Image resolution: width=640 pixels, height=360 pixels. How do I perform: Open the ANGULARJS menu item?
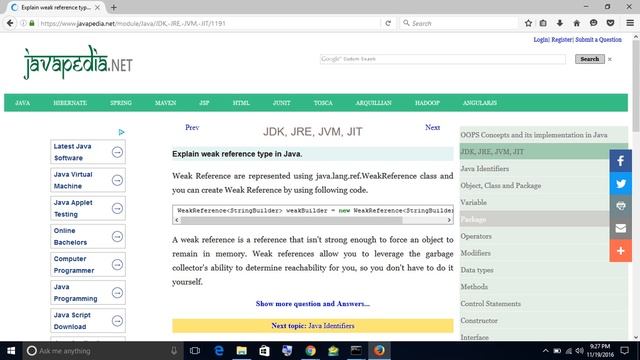coord(480,103)
